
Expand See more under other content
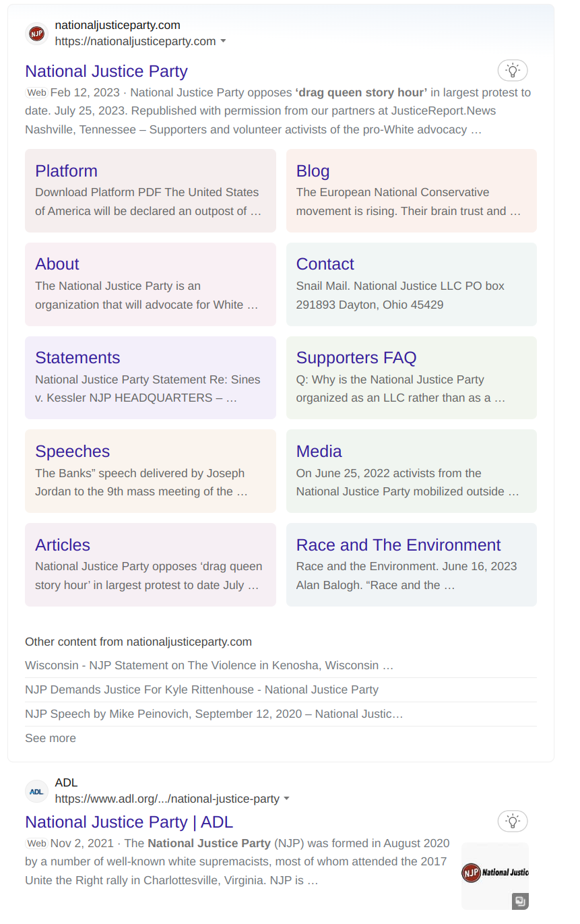pos(51,738)
